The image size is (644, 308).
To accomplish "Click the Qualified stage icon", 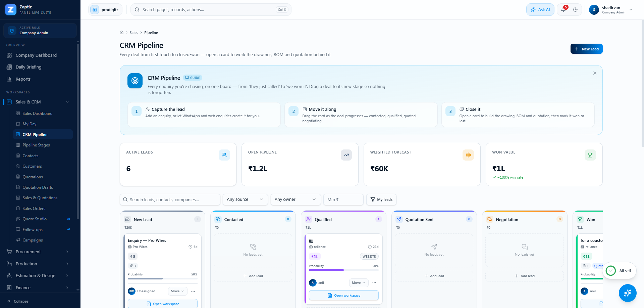I will [x=308, y=219].
